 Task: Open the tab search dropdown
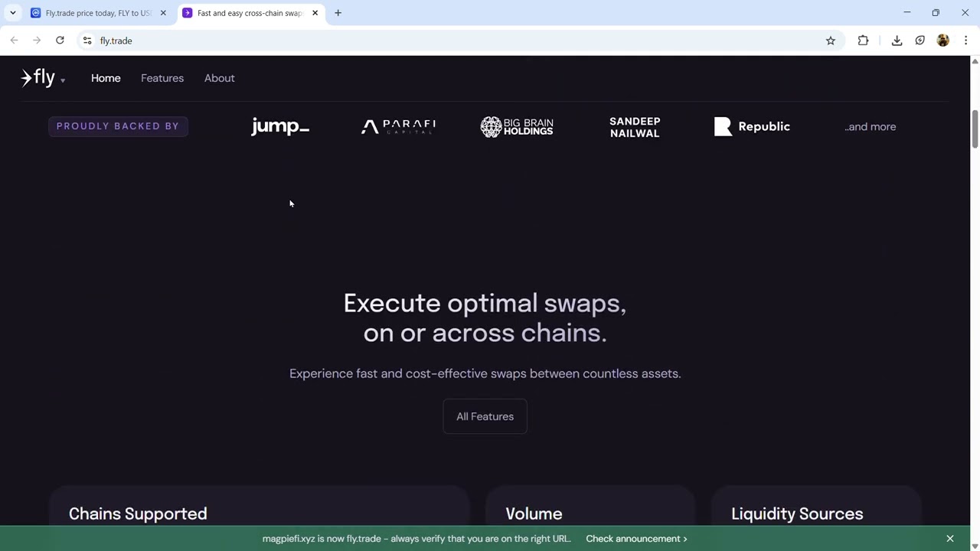pyautogui.click(x=13, y=13)
